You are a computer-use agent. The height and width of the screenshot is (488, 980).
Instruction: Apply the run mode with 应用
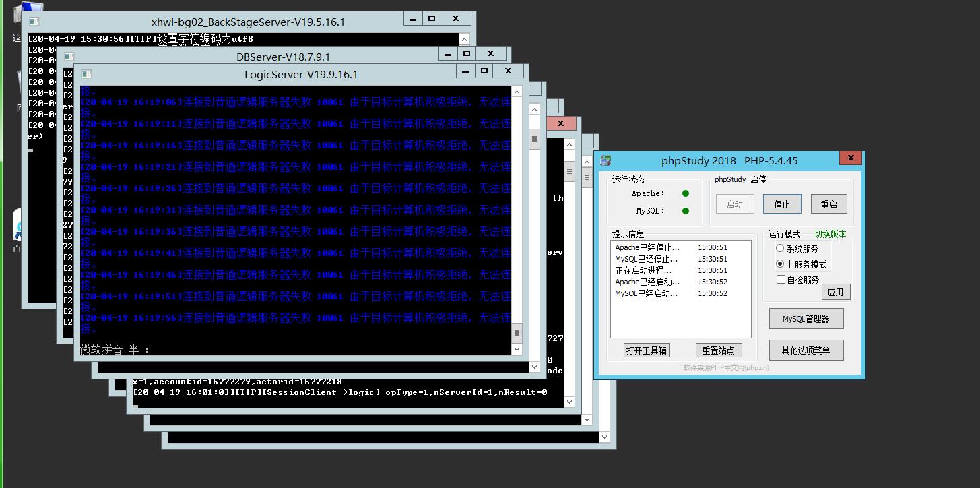click(x=835, y=292)
